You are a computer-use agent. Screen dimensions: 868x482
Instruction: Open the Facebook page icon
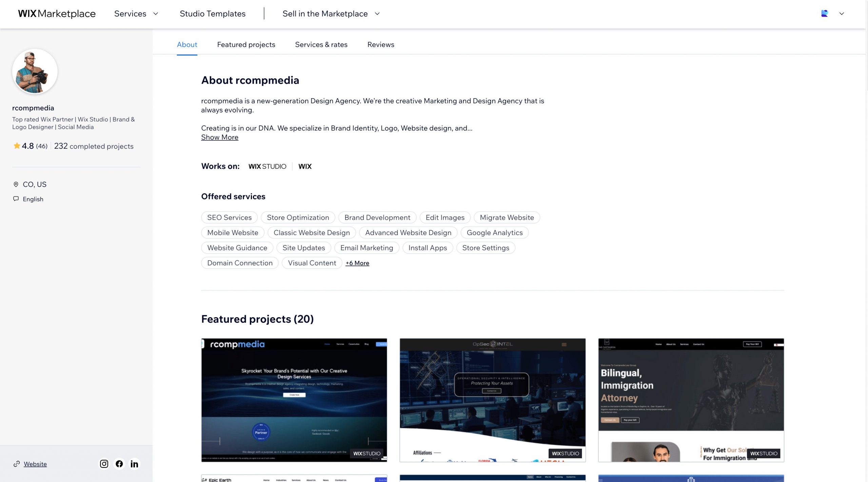point(119,464)
